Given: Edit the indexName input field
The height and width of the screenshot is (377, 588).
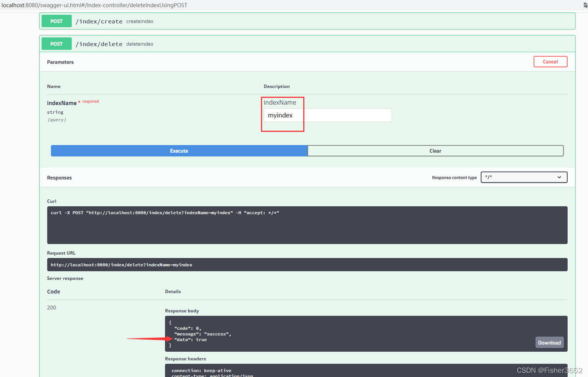Looking at the screenshot, I should pos(327,115).
